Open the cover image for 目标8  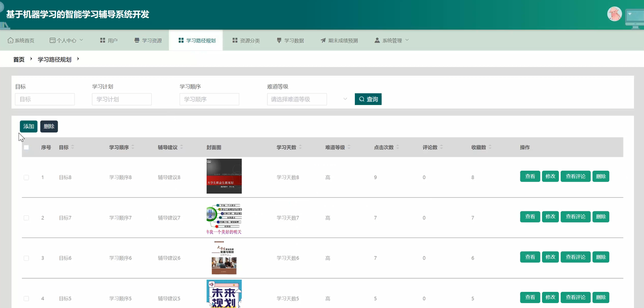coord(224,176)
